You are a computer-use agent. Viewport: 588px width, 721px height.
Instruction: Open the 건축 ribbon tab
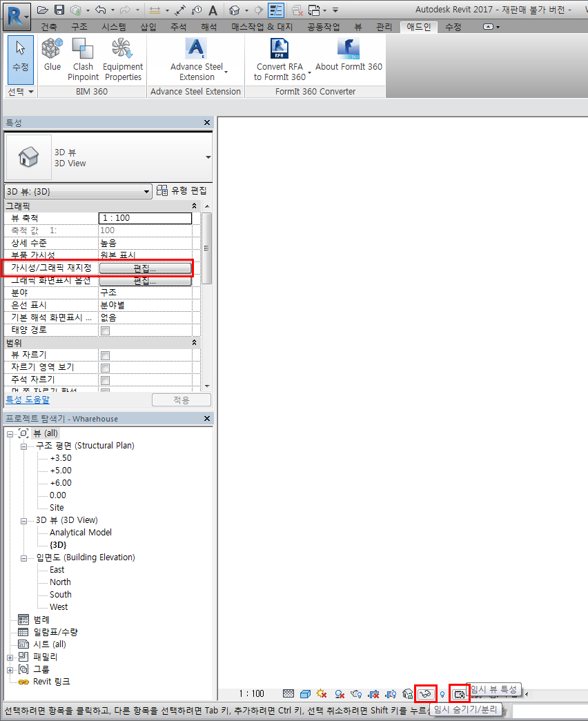pos(49,27)
